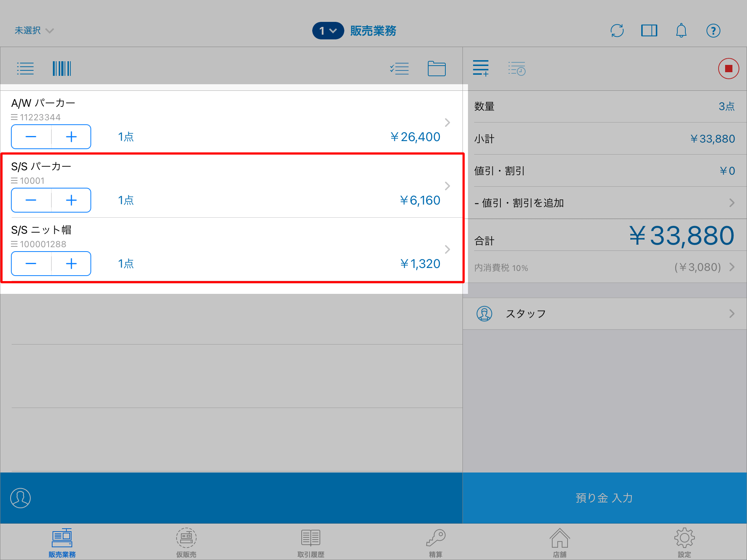Toggle the split panel layout icon
Viewport: 747px width, 560px height.
click(x=649, y=31)
